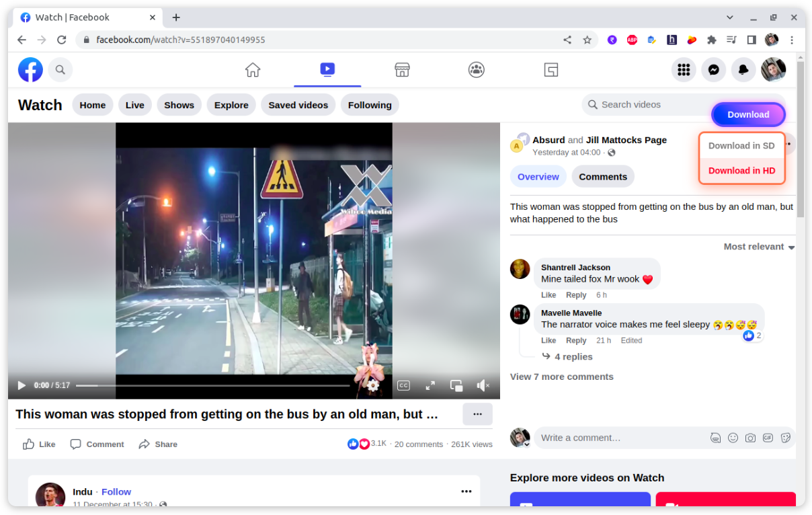Click the browser back arrow
The width and height of the screenshot is (812, 515).
point(22,40)
